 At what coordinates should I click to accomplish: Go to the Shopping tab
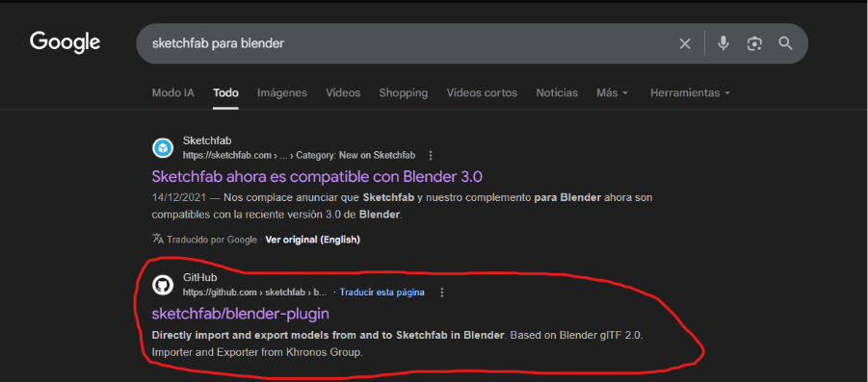pos(403,93)
